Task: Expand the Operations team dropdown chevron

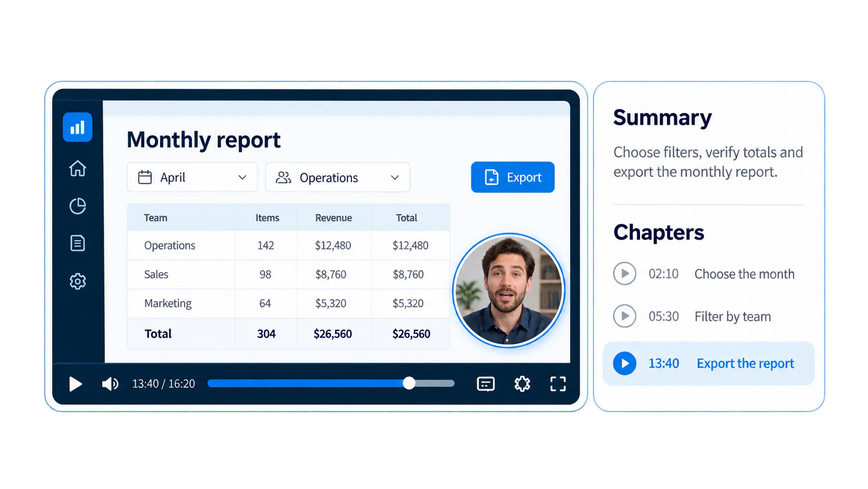Action: [395, 177]
